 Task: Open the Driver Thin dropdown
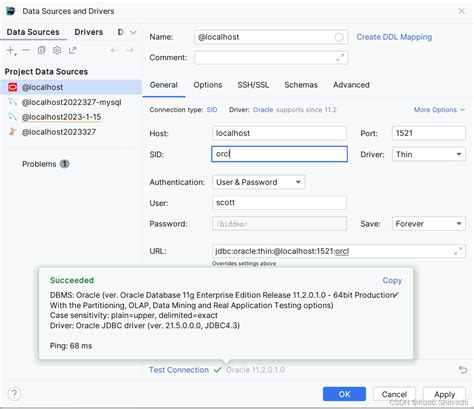pos(429,154)
